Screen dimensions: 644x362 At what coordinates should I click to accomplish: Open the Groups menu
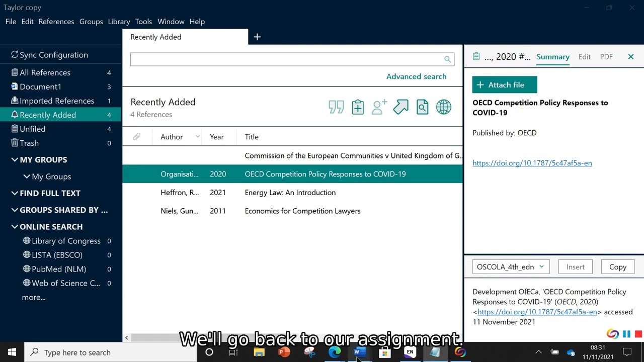point(91,22)
